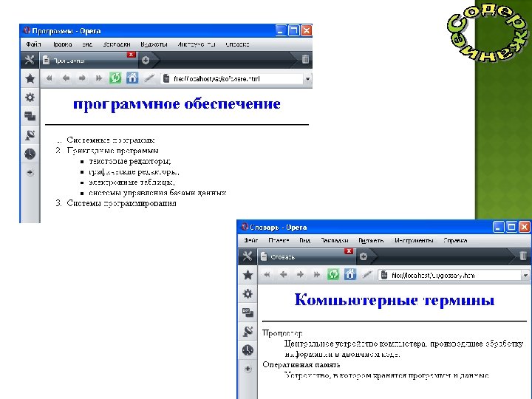
Task: Click bullet графические редакторы
Action: click(134, 171)
